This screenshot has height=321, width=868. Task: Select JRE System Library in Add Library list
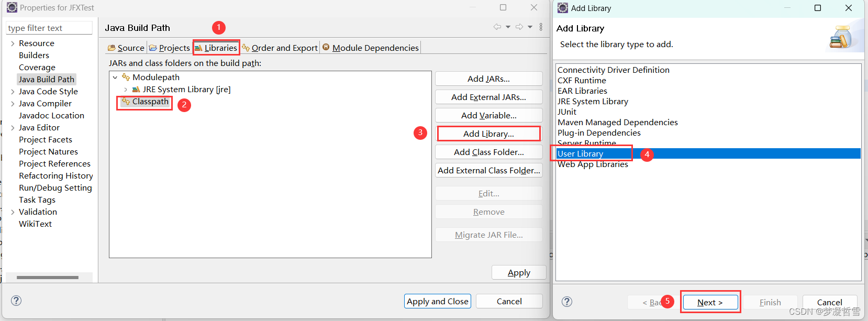[593, 101]
